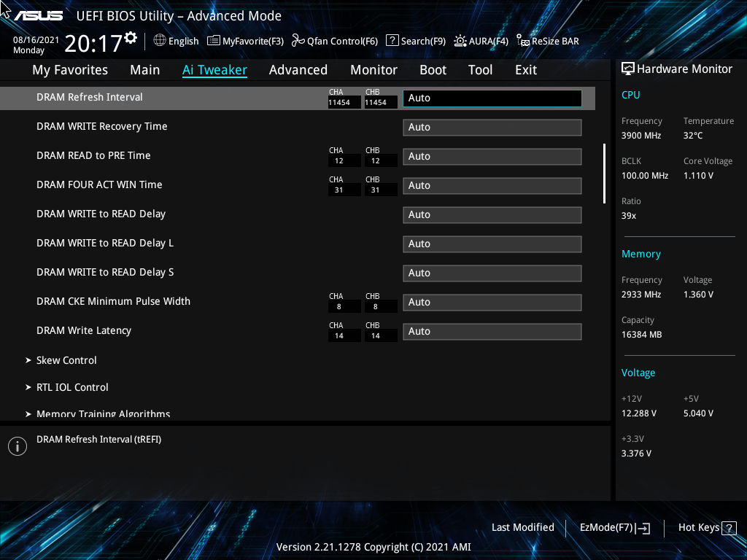Open DRAM WRITE to READ Delay field

[x=492, y=215]
